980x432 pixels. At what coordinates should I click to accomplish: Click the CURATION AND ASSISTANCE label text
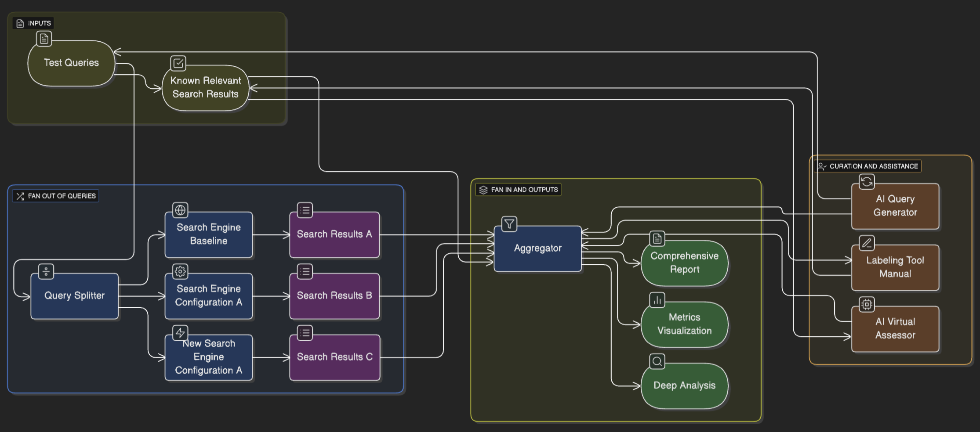[x=874, y=166]
